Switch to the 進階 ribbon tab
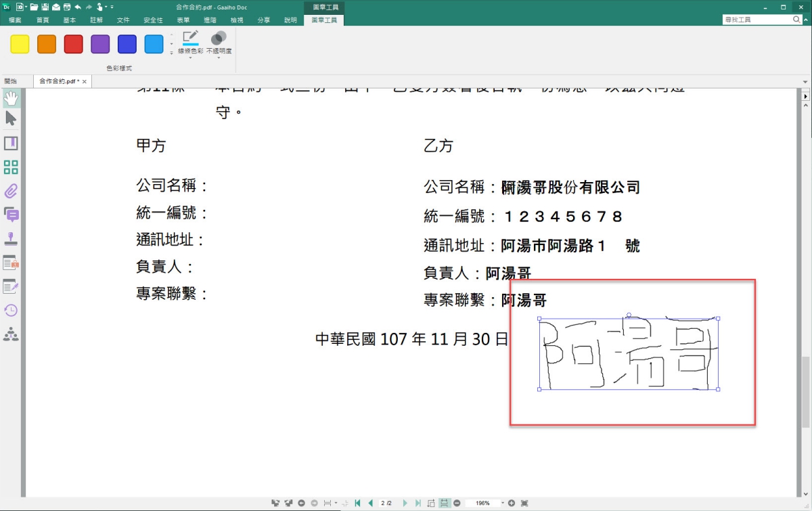Image resolution: width=812 pixels, height=511 pixels. click(x=210, y=20)
